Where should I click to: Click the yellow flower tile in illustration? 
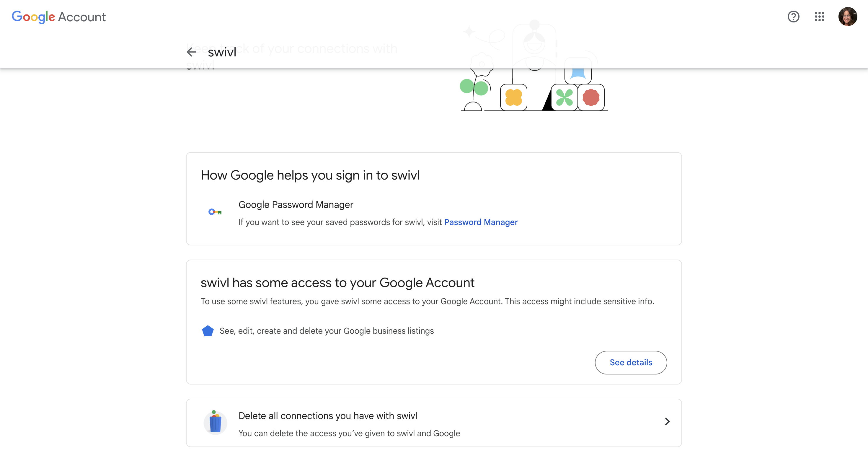(513, 97)
